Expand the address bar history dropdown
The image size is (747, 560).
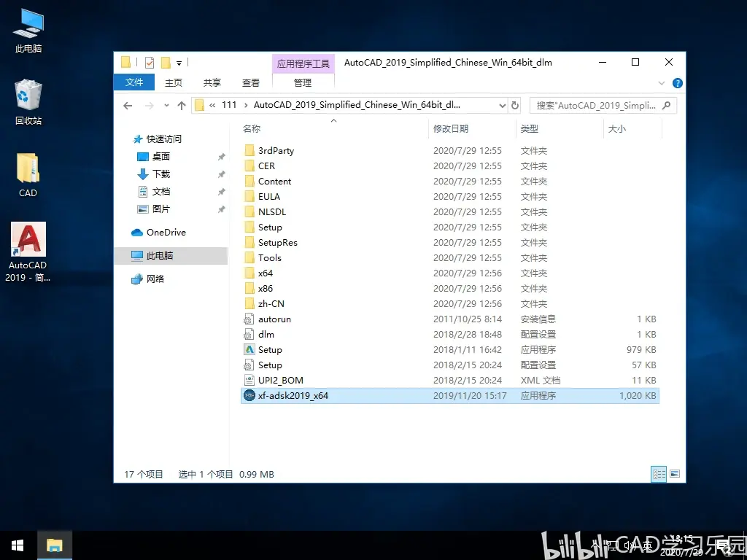pos(502,106)
